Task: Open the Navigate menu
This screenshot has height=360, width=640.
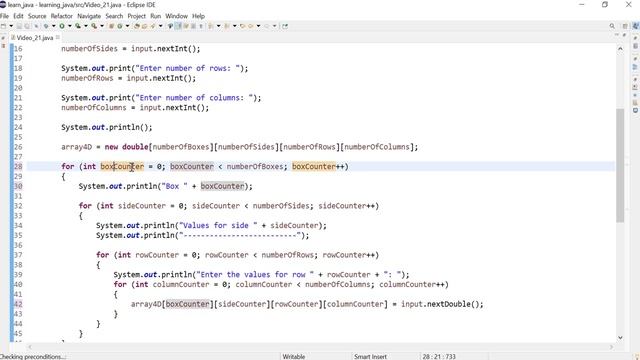Action: point(89,16)
